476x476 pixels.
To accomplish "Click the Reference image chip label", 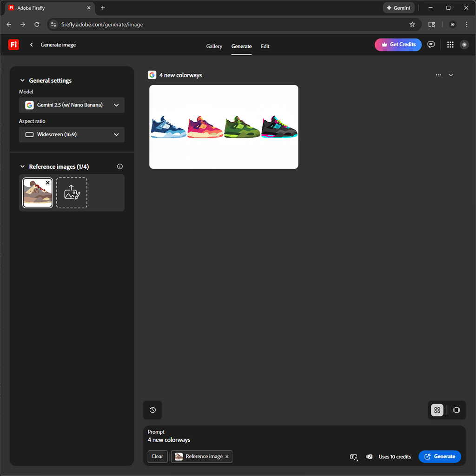I will [x=204, y=456].
